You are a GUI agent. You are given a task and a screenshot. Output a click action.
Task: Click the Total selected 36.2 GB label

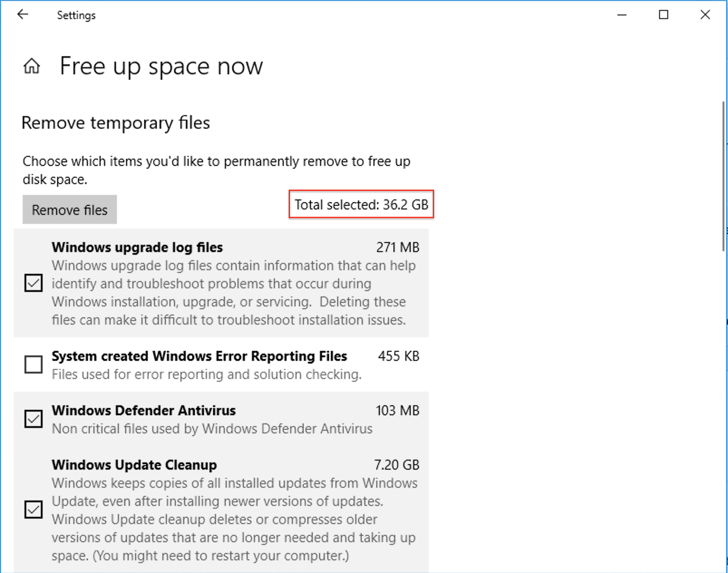pos(361,205)
